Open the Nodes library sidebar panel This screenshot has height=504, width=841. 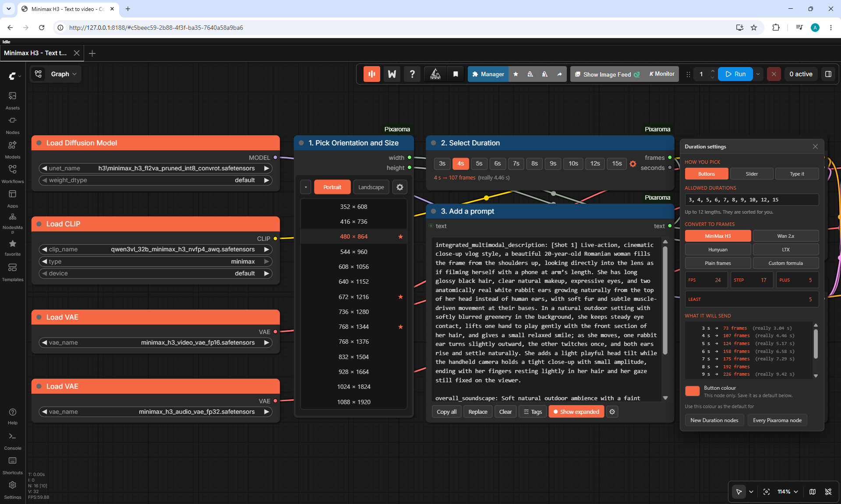pos(12,125)
